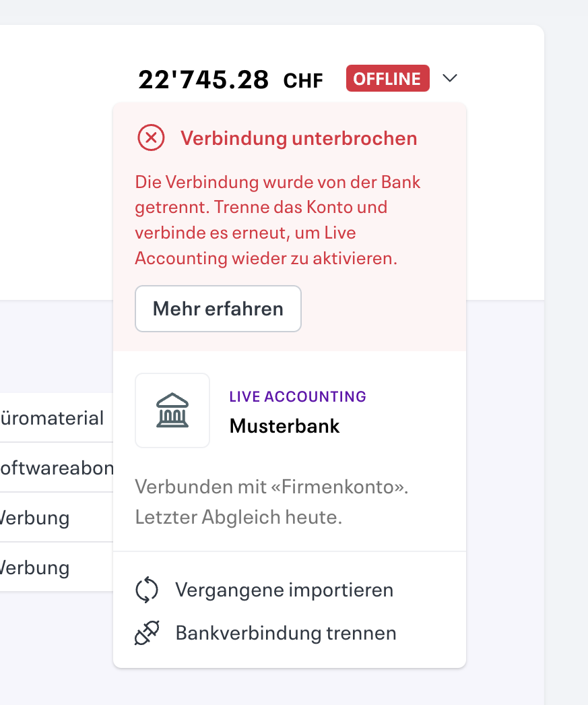588x705 pixels.
Task: Click Vergangene importieren
Action: 284,589
